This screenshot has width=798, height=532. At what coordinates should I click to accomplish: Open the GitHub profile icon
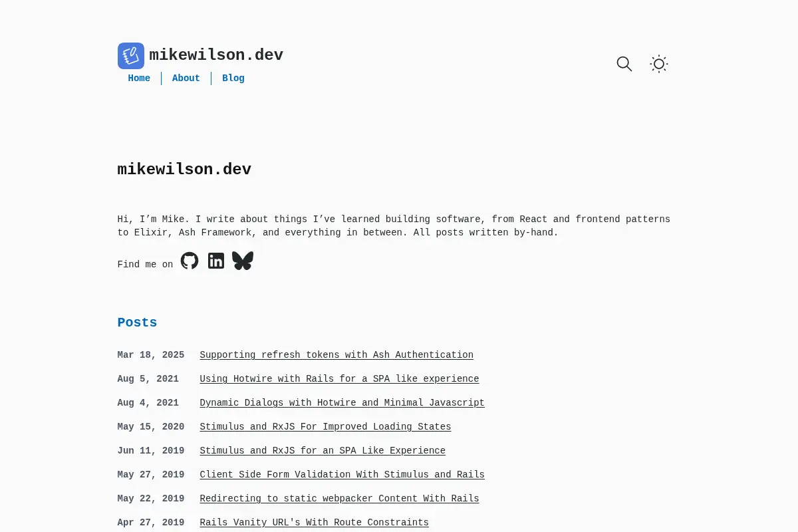tap(190, 261)
